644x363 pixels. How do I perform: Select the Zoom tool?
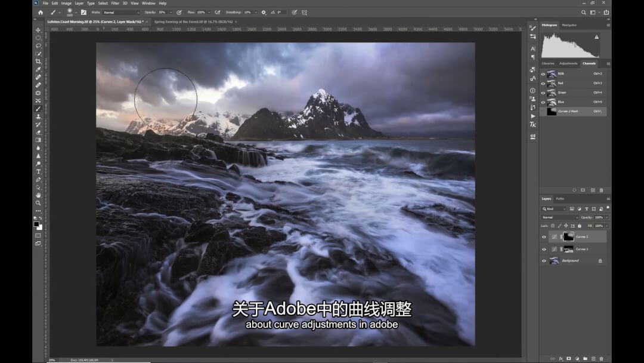(x=38, y=202)
